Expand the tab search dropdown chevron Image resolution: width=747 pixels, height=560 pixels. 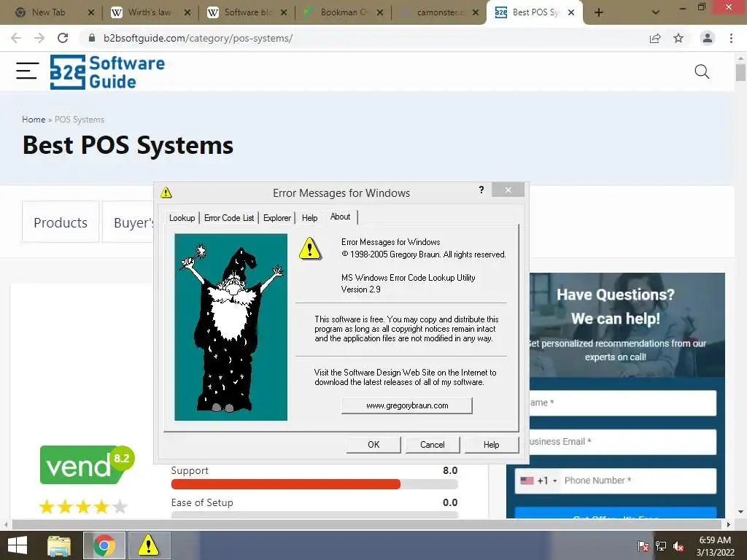656,12
